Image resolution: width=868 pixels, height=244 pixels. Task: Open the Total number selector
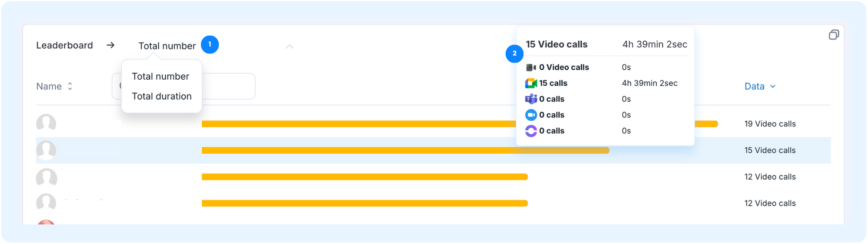(x=167, y=46)
